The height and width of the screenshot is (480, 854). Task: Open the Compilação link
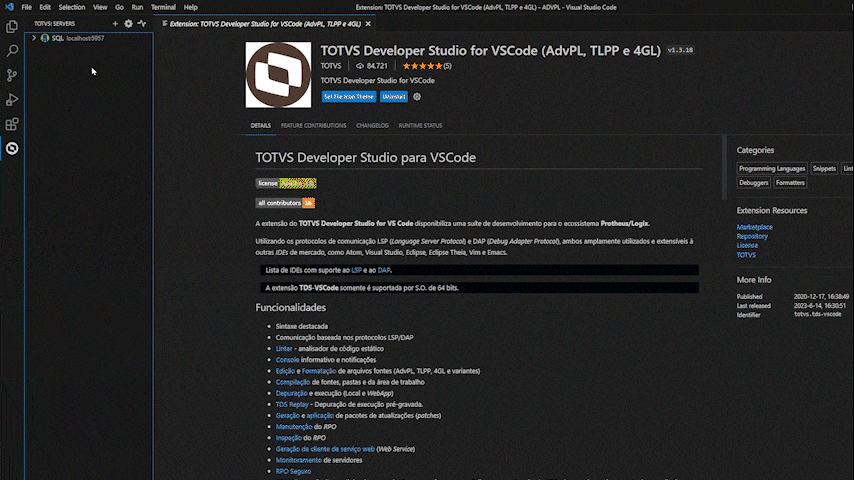pyautogui.click(x=292, y=382)
